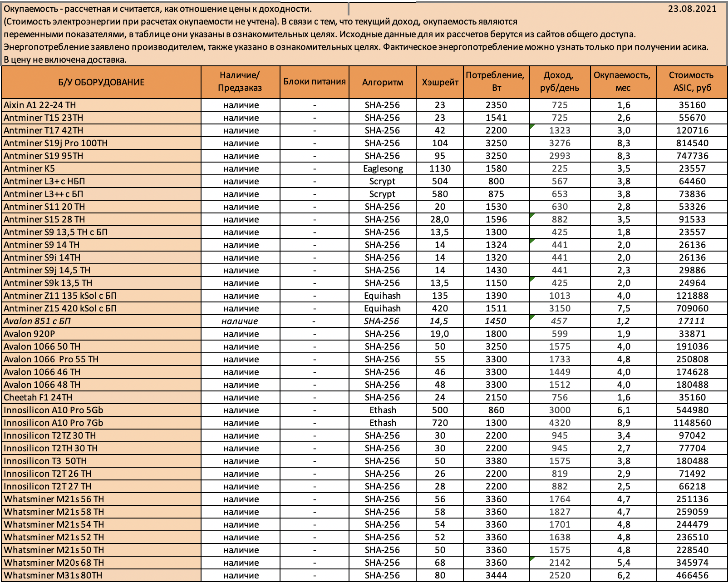Click payback cell 8,9
Viewport: 728px width, 583px height.
tap(623, 423)
